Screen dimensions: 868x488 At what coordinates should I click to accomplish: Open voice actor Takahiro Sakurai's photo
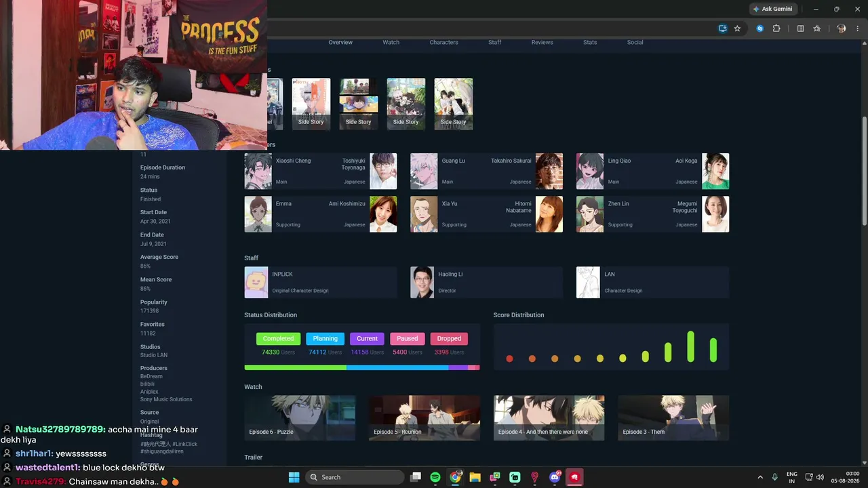coord(549,171)
